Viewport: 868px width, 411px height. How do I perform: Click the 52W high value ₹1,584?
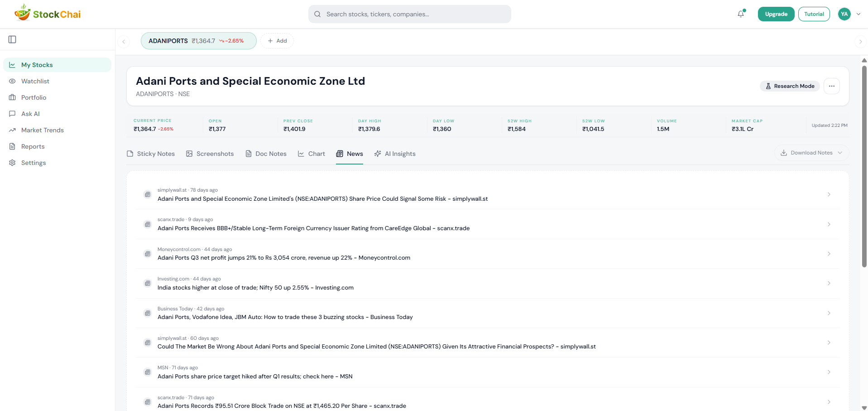pos(517,129)
